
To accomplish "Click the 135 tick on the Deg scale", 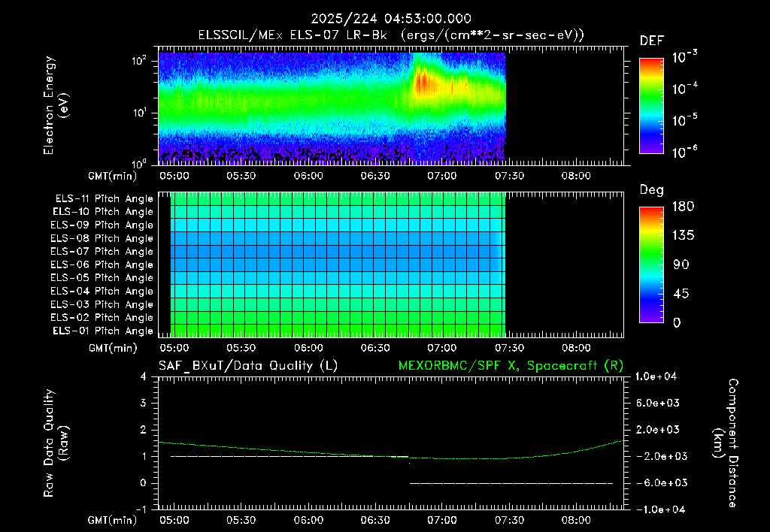I will pos(684,236).
